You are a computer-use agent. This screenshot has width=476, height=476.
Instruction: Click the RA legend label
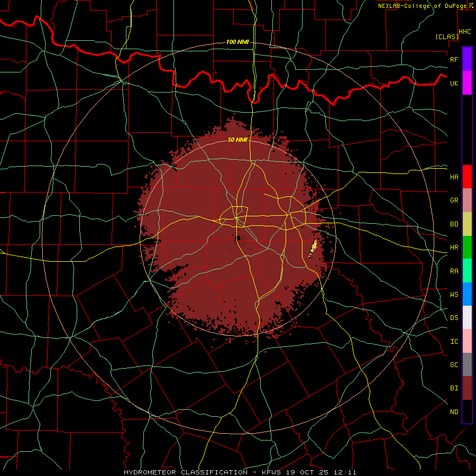click(x=454, y=271)
